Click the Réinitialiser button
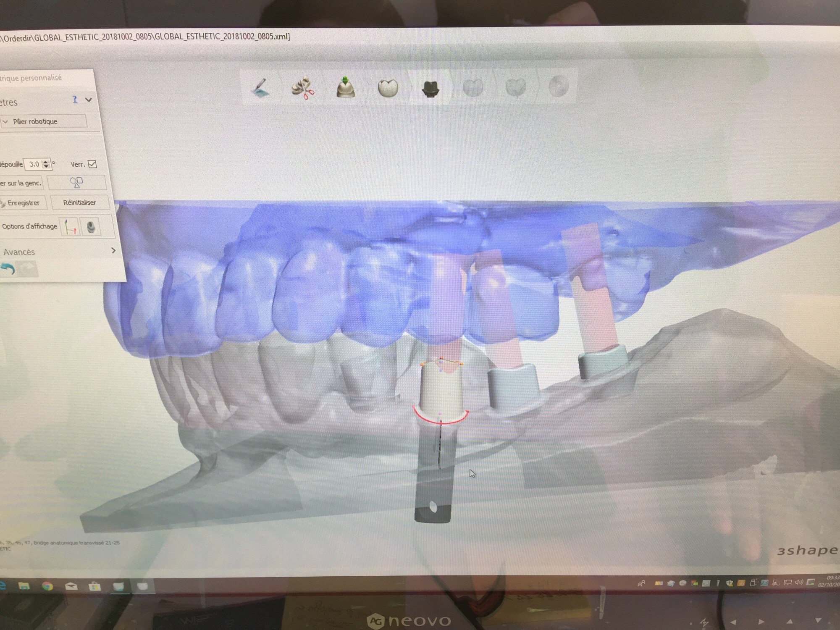Screen dimensions: 840x630 80,203
